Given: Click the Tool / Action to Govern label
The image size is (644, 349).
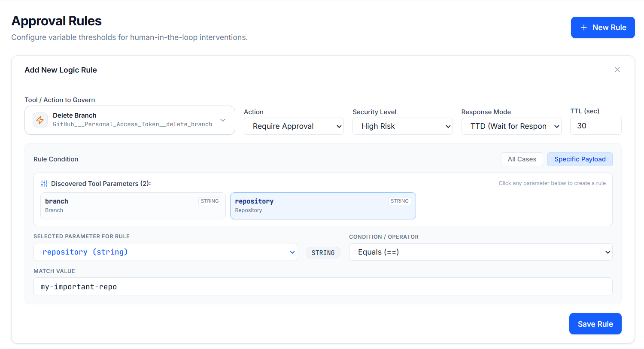Looking at the screenshot, I should [x=60, y=100].
